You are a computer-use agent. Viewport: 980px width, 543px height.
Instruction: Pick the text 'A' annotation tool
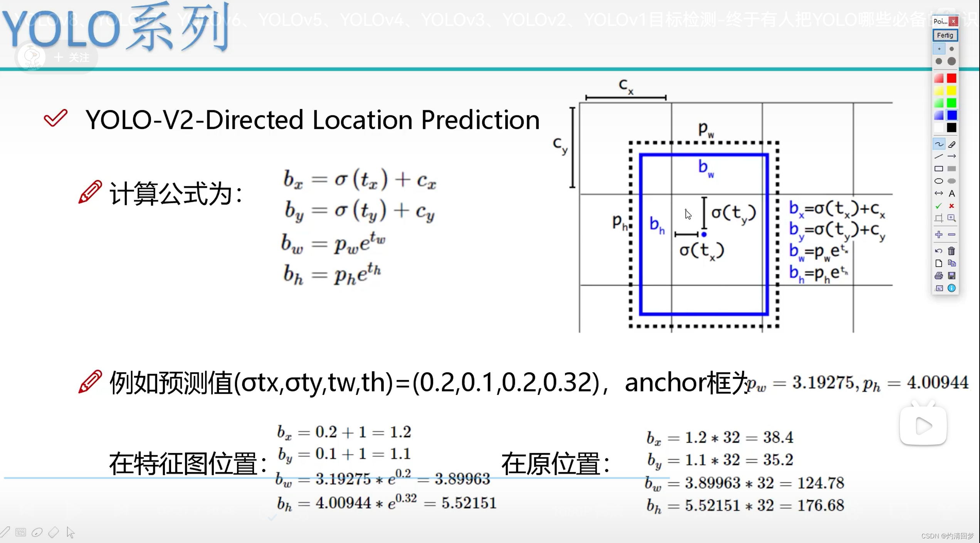[x=951, y=193]
